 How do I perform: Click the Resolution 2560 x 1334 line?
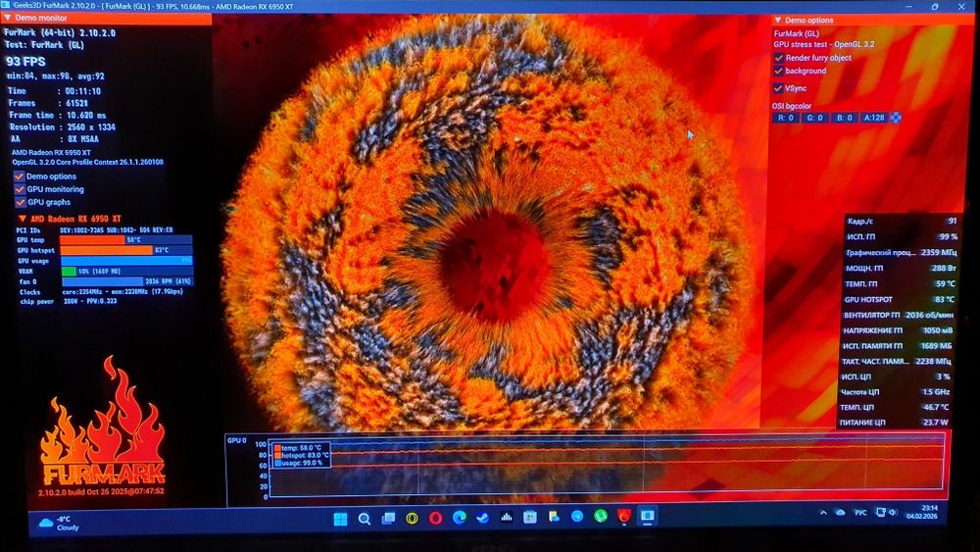[63, 126]
